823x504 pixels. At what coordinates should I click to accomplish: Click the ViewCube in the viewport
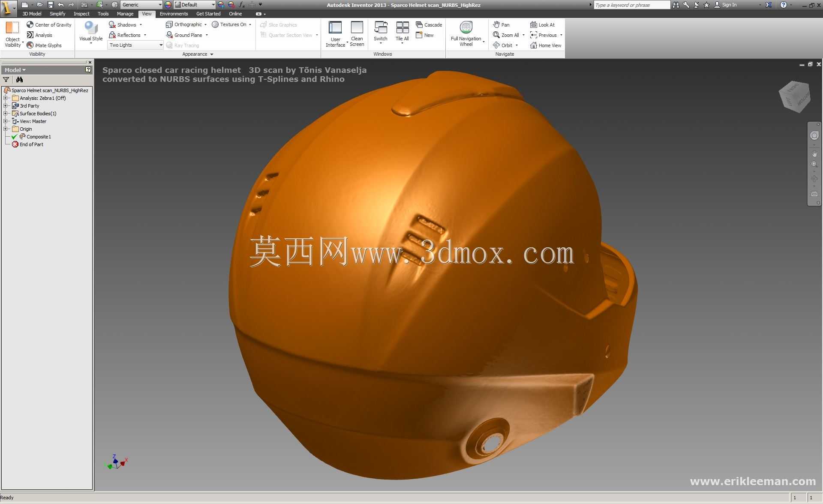[795, 97]
